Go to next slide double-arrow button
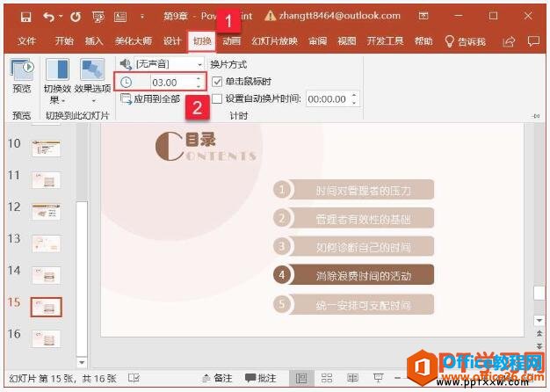The width and height of the screenshot is (550, 392). 539,346
